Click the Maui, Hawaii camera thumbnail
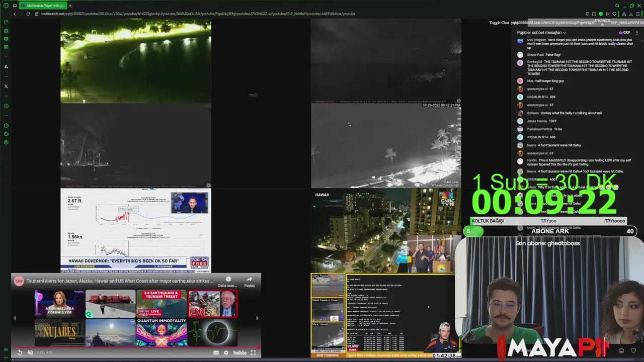This screenshot has height=362, width=644. [x=328, y=336]
